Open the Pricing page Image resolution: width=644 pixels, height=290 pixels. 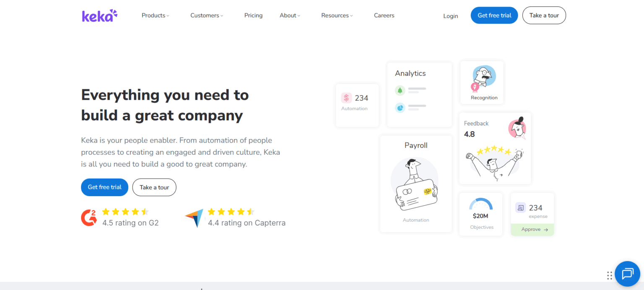(253, 16)
